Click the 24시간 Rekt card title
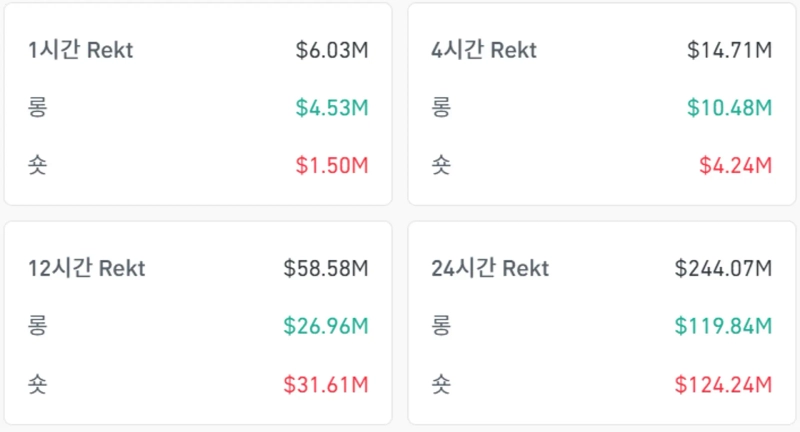The height and width of the screenshot is (432, 800). click(490, 268)
